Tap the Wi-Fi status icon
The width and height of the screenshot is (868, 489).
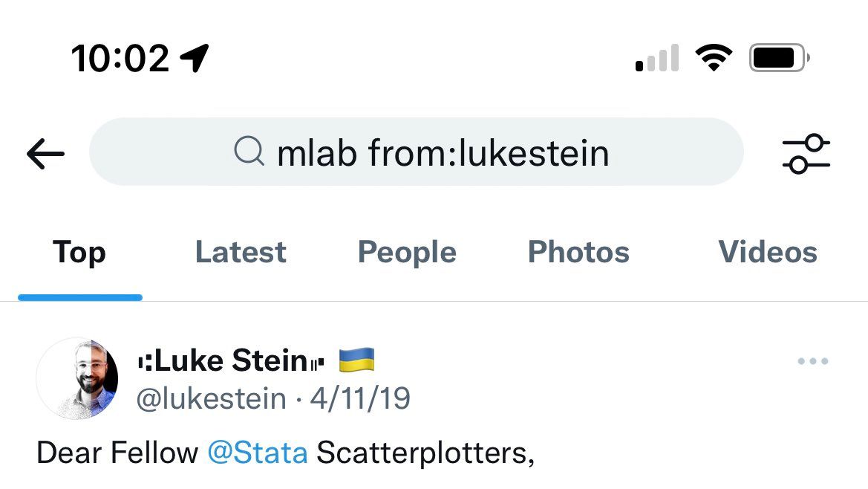[714, 57]
